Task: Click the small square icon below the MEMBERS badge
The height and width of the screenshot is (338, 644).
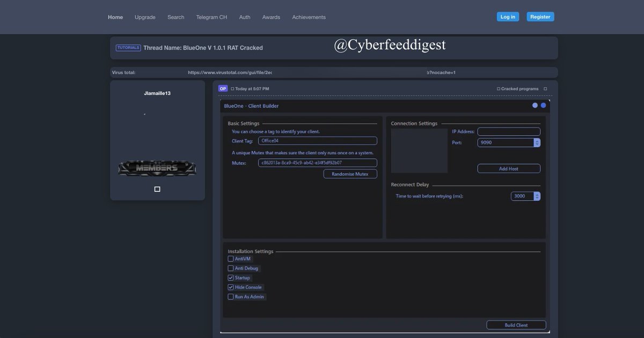Action: coord(156,188)
